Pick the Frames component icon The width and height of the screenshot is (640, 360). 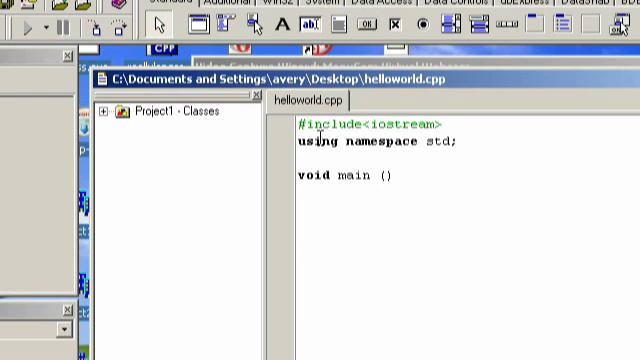199,24
